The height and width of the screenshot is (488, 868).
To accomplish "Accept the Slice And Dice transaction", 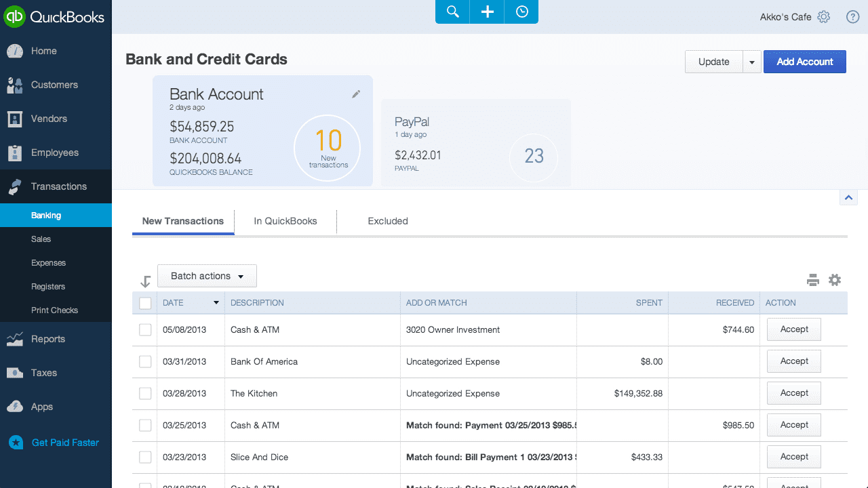I will pos(794,457).
